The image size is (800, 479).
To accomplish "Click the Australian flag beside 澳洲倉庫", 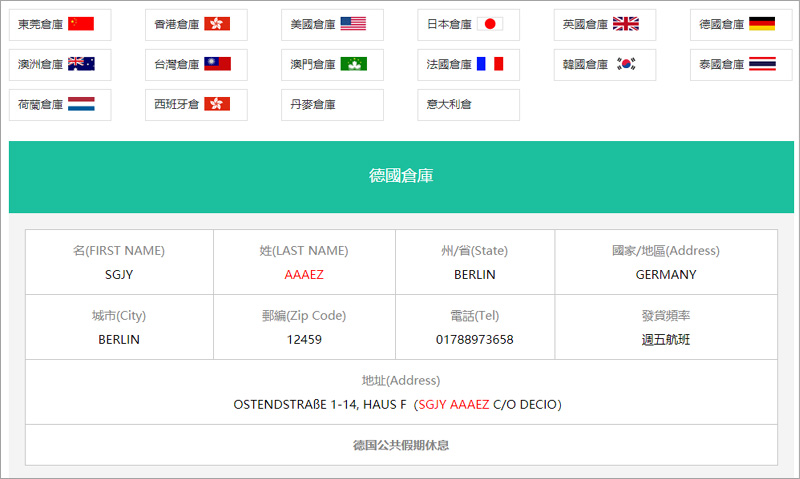I will click(x=81, y=64).
